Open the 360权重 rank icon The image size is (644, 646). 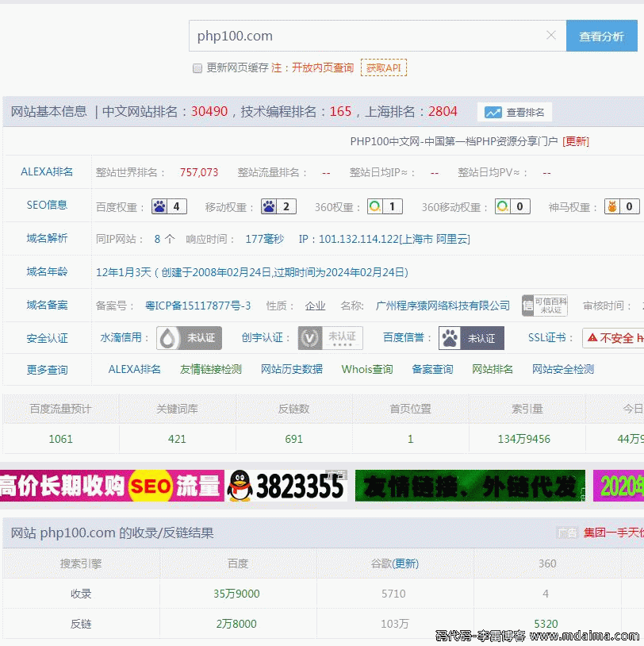(x=373, y=205)
